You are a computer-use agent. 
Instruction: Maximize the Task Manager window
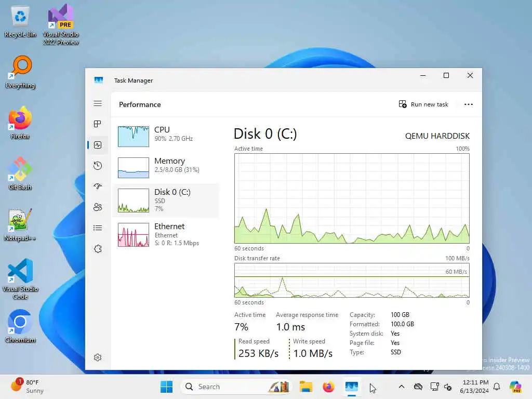(x=446, y=76)
